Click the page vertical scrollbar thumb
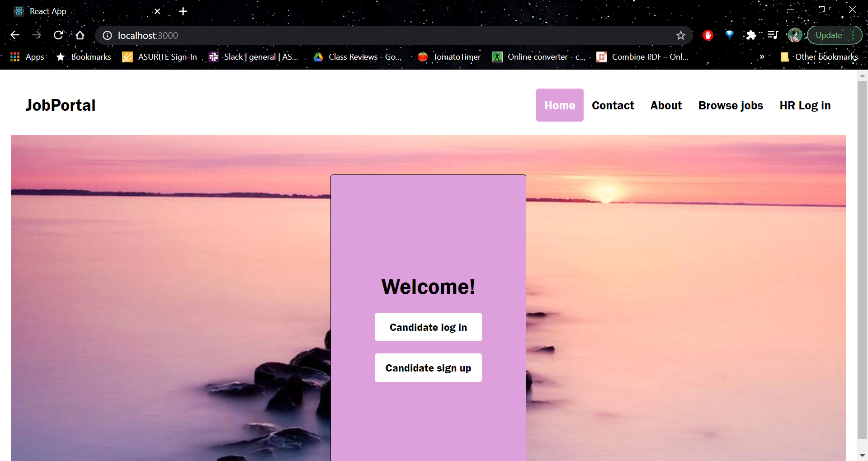 tap(862, 260)
